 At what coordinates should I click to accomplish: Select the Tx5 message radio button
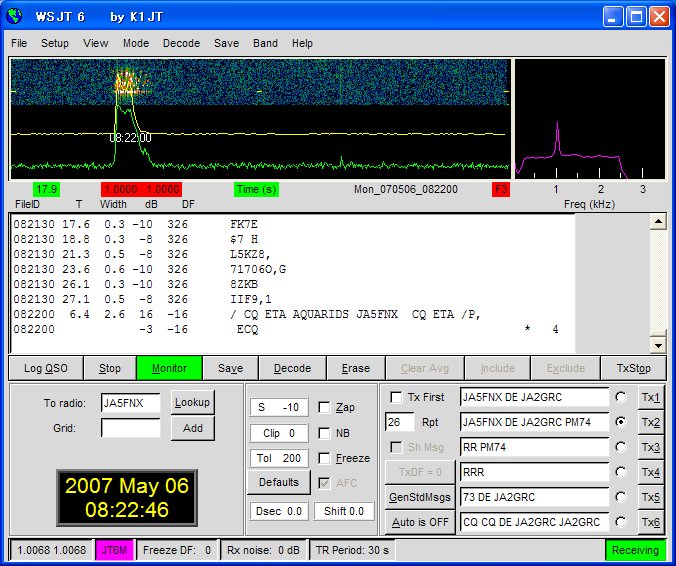tap(620, 497)
